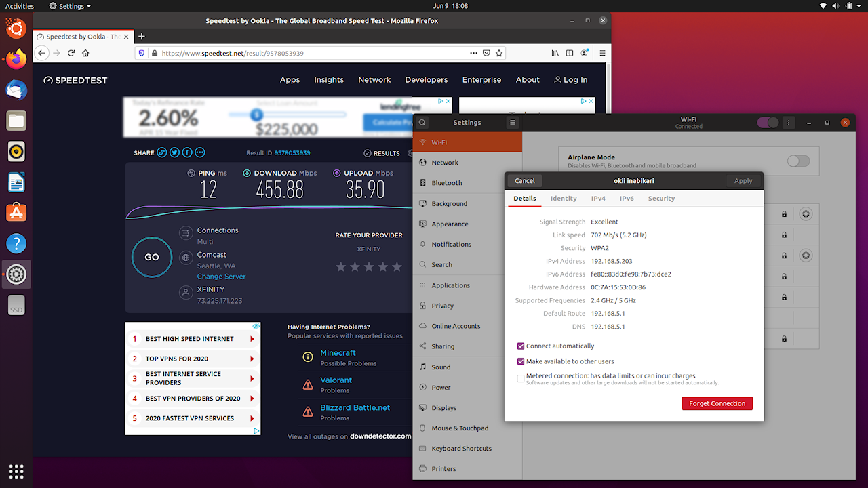Open gear settings of first Wi-Fi network
Image resolution: width=868 pixels, height=488 pixels.
(x=806, y=214)
